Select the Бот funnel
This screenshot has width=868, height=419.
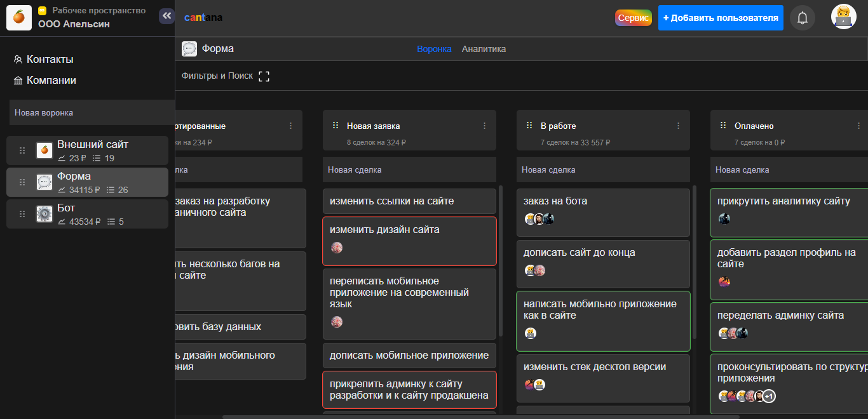coord(87,214)
